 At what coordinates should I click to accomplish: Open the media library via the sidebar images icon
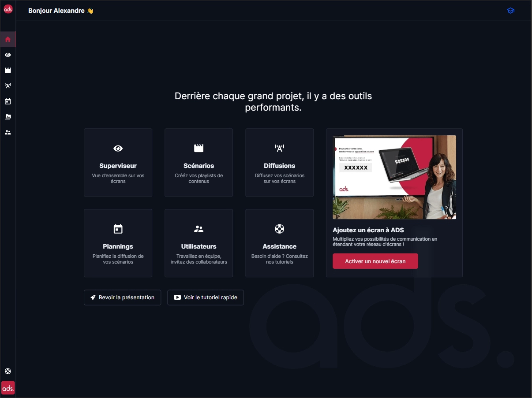[x=7, y=116]
